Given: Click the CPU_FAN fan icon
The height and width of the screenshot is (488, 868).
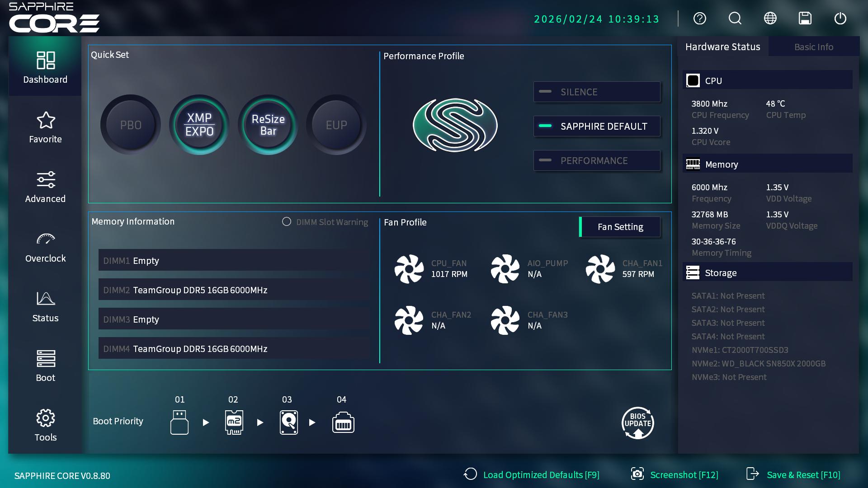Looking at the screenshot, I should click(409, 269).
